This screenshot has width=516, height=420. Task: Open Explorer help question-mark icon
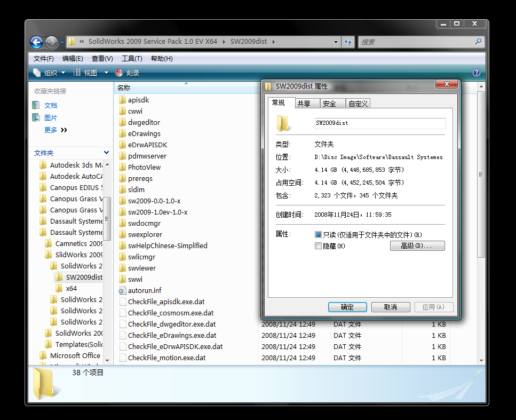[x=476, y=73]
